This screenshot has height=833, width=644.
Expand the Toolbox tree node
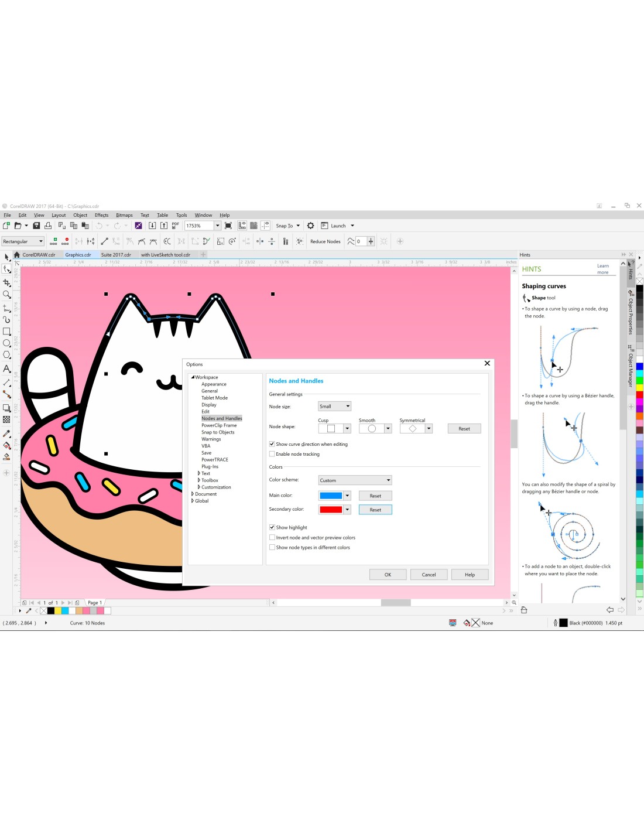click(x=199, y=480)
